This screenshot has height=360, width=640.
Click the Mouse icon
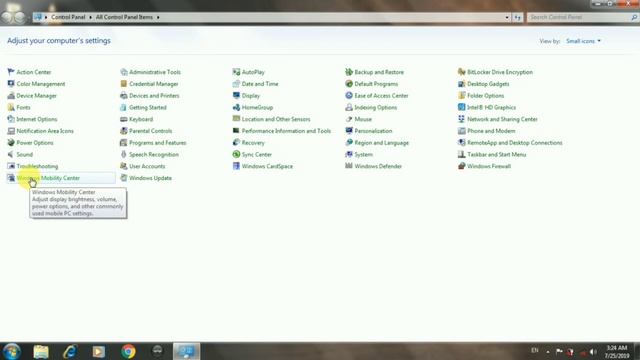pyautogui.click(x=349, y=119)
